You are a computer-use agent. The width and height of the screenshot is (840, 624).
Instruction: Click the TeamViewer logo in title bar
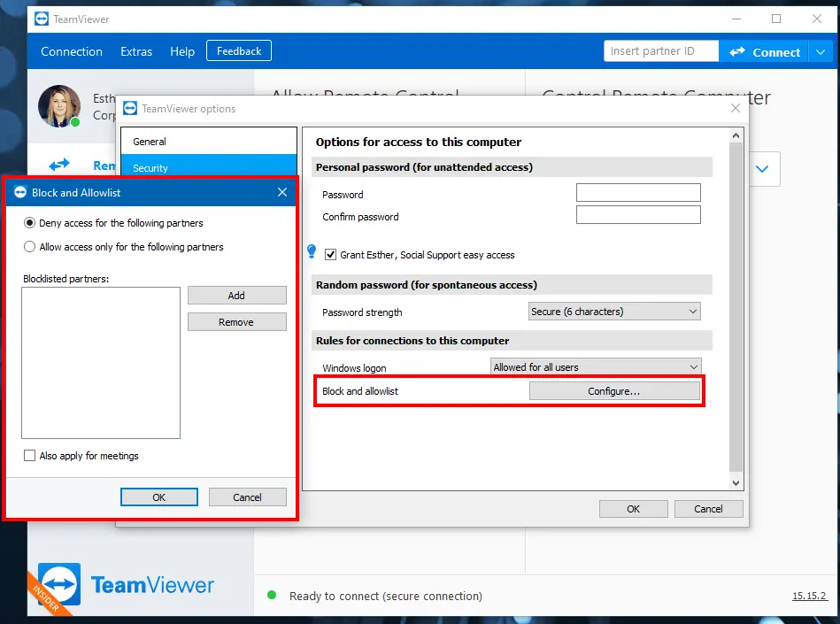[42, 19]
